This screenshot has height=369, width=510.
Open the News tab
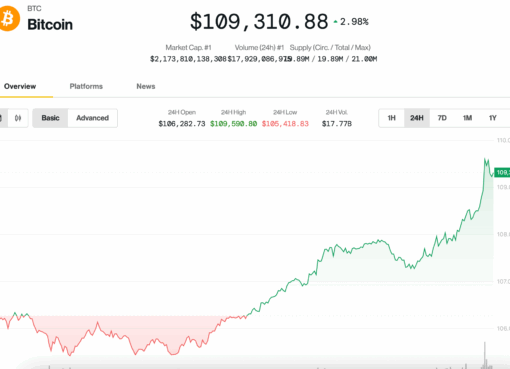tap(146, 86)
